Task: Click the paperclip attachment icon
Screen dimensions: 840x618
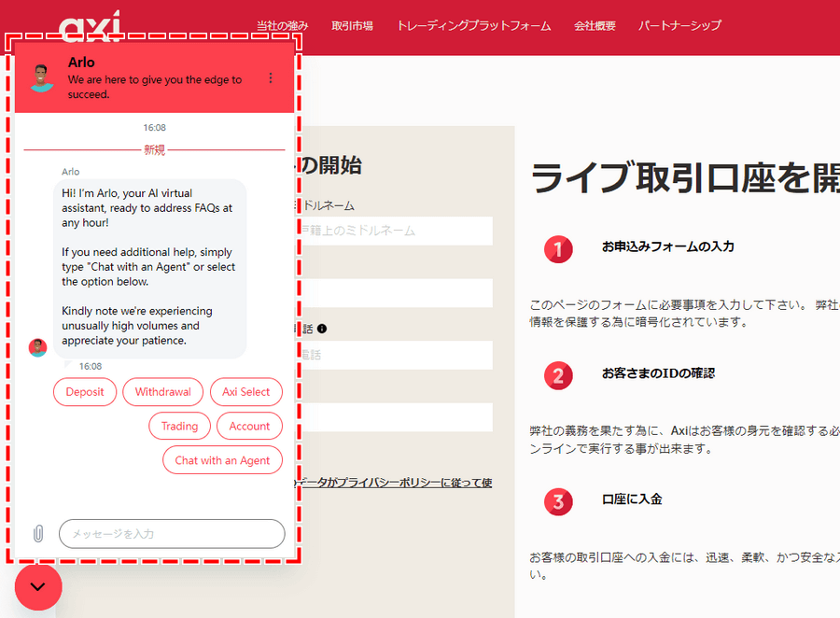Action: (x=38, y=533)
